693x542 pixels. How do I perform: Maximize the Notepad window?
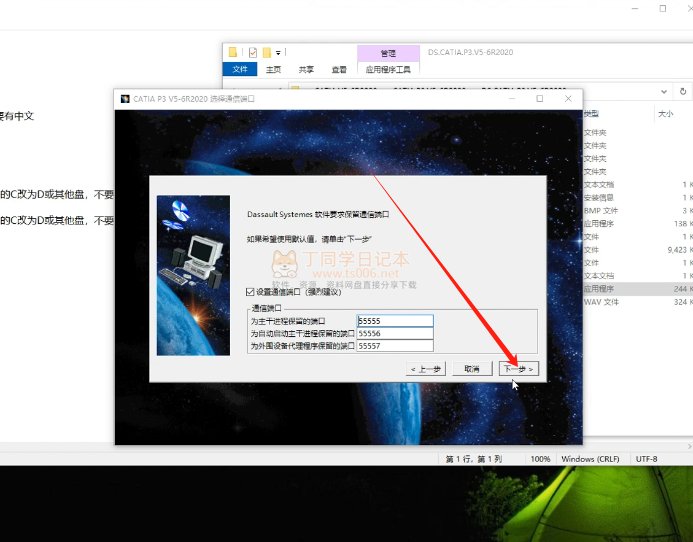tap(663, 8)
